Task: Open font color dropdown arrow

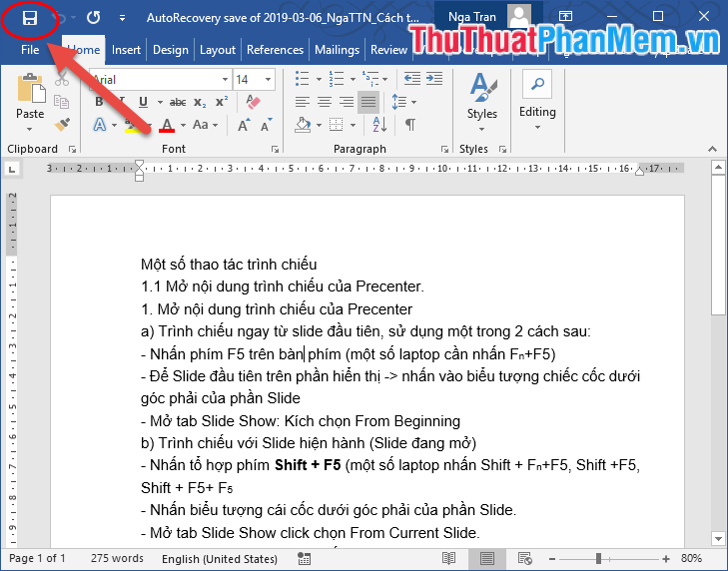Action: tap(183, 125)
